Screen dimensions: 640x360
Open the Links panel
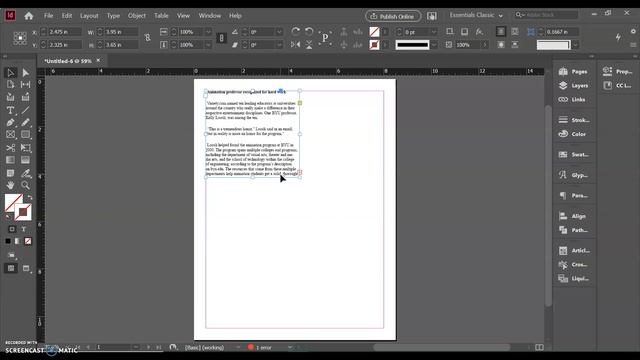[x=572, y=100]
